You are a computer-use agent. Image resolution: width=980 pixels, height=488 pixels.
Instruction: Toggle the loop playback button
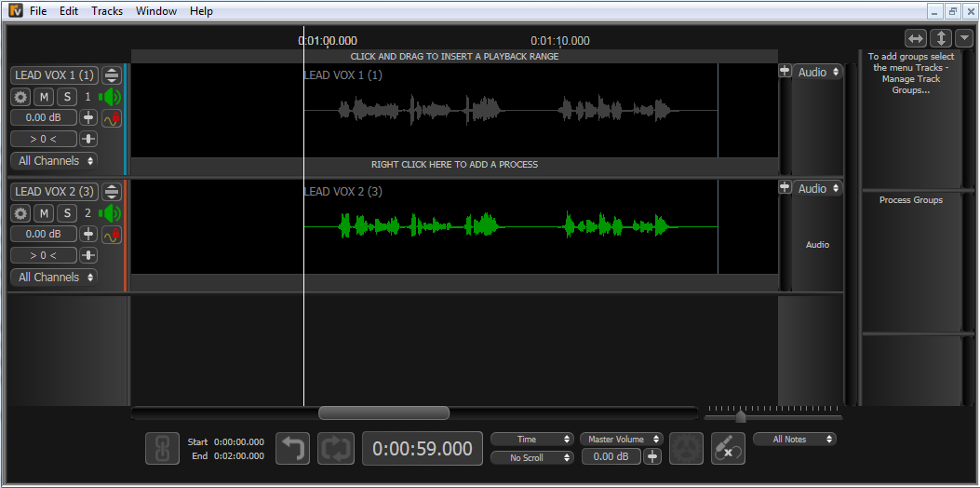click(335, 449)
